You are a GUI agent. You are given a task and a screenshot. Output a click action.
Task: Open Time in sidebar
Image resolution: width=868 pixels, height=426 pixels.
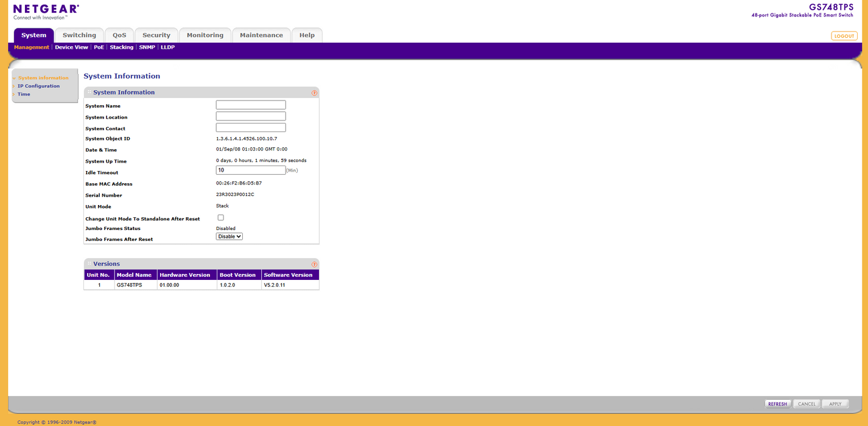click(x=24, y=94)
